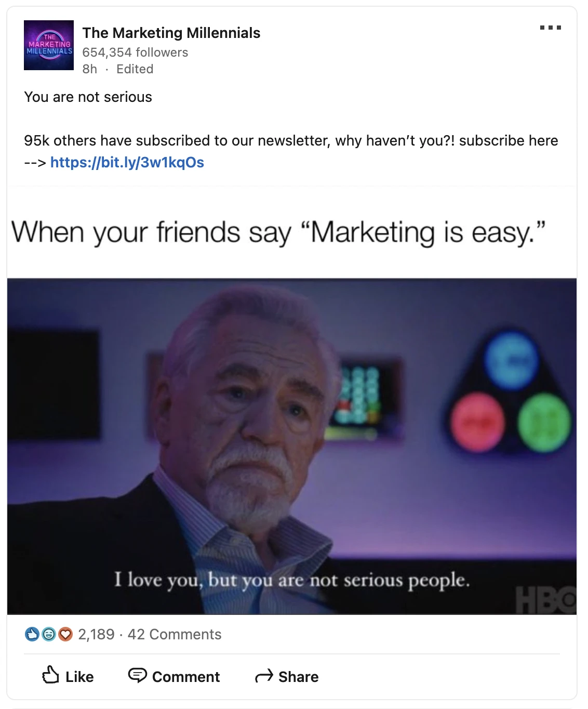Follow the bit.ly newsletter link
This screenshot has width=588, height=709.
(127, 162)
